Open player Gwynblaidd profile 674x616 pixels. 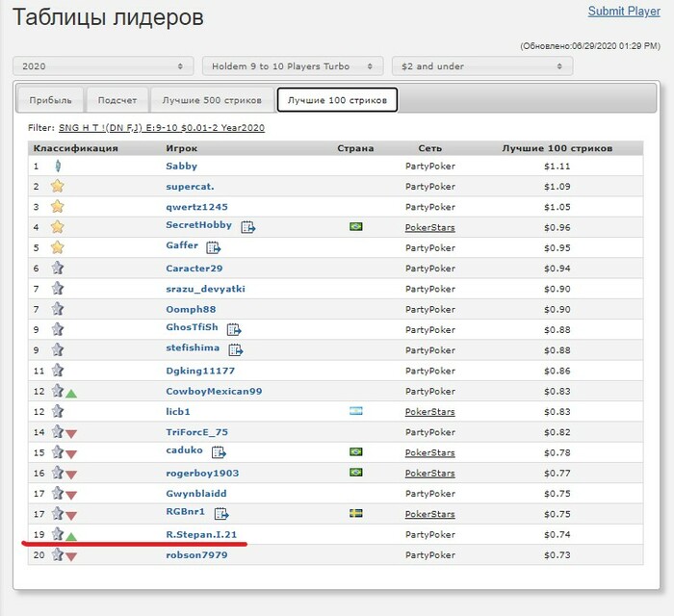196,494
